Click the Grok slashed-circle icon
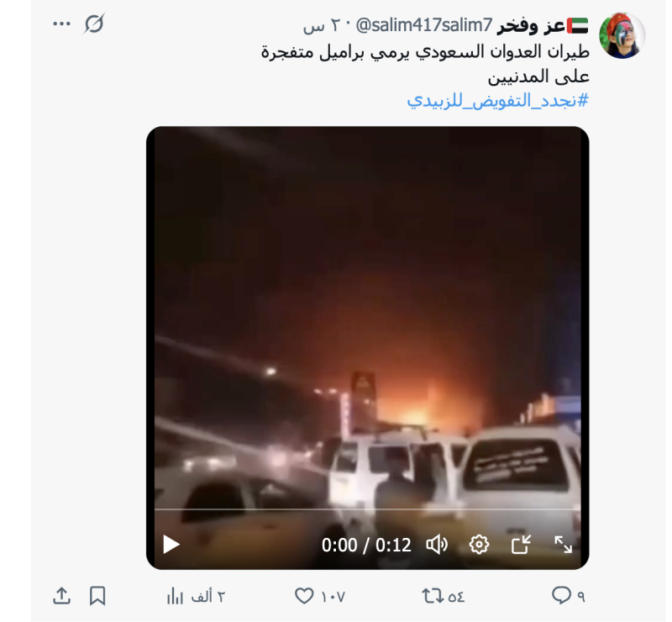 click(x=94, y=24)
